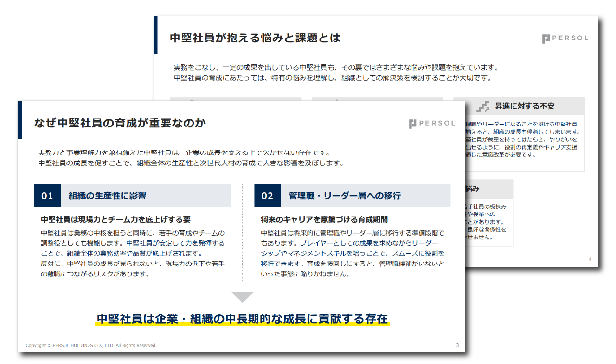Click page number 4 on the back slide
The height and width of the screenshot is (364, 616).
click(x=590, y=260)
